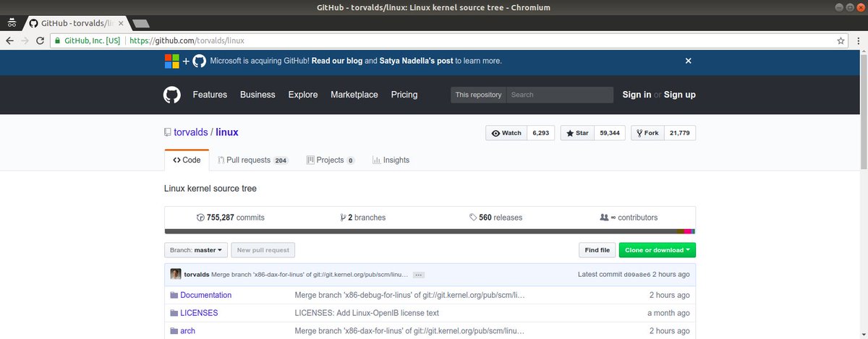Click the LICENSES folder icon
868x339 pixels.
[x=174, y=313]
